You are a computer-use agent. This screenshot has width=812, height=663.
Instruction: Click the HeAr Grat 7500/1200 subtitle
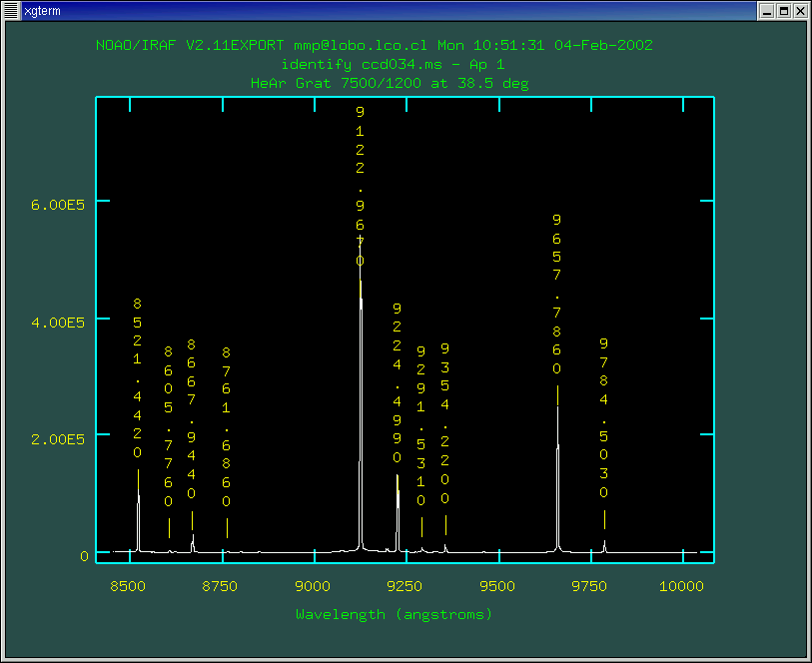(390, 83)
